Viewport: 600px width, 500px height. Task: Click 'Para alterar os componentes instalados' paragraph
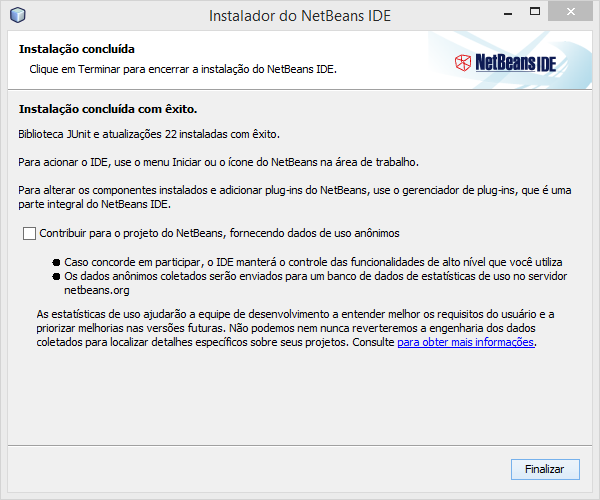295,197
